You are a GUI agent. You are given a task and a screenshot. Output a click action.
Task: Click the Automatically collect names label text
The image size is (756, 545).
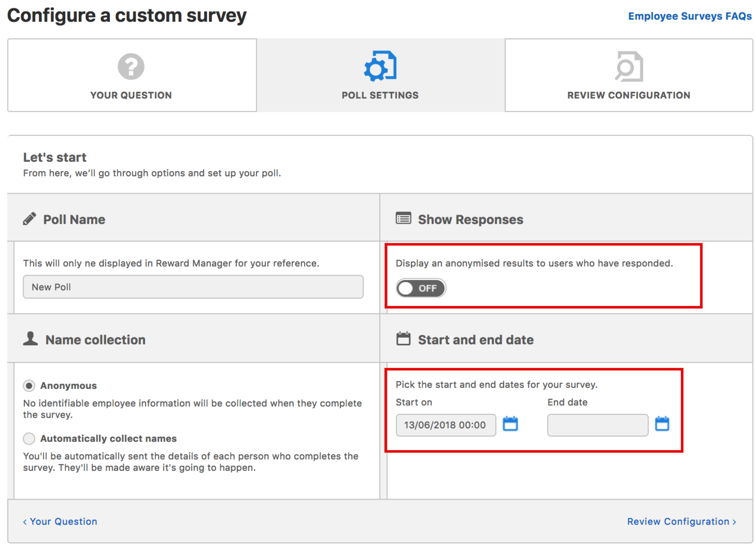(x=108, y=438)
